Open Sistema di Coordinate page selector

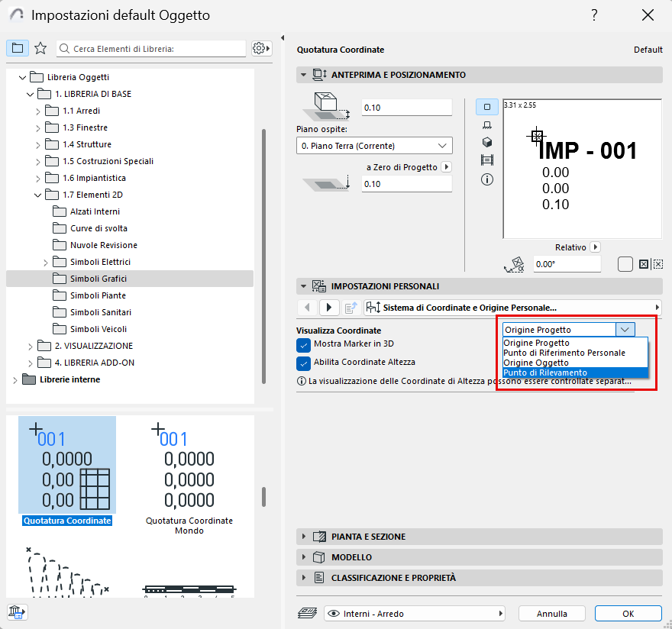(x=512, y=307)
